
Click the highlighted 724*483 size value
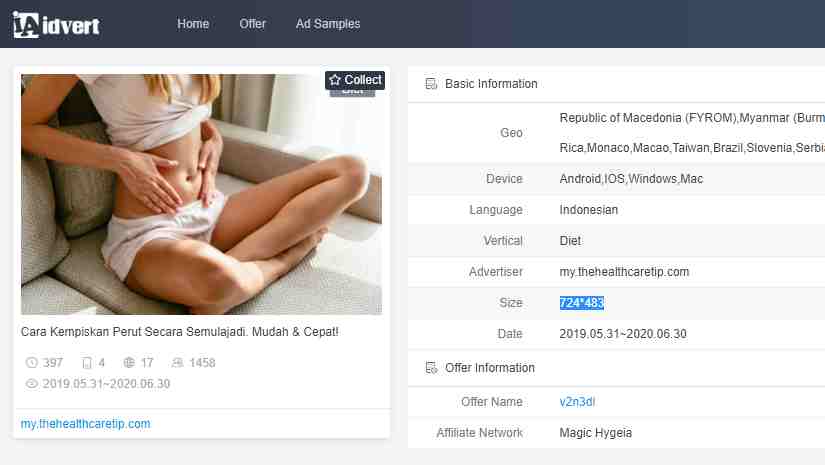click(581, 303)
